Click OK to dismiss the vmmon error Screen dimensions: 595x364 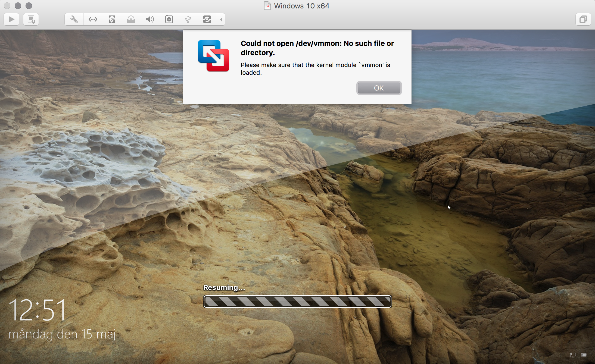[379, 88]
